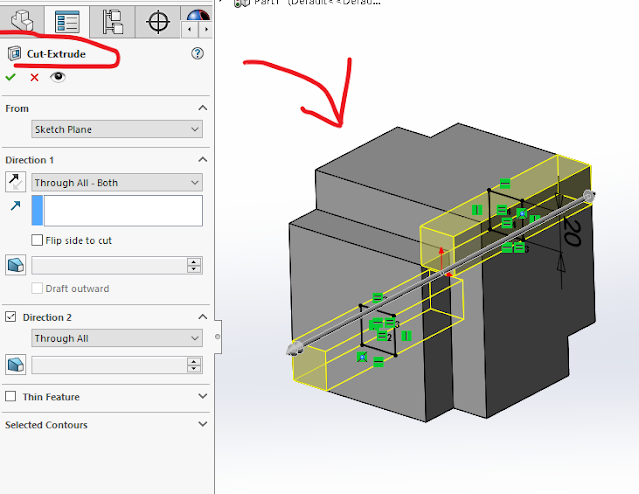This screenshot has width=639, height=494.
Task: Open the FeatureManager design tree tab
Action: [22, 20]
